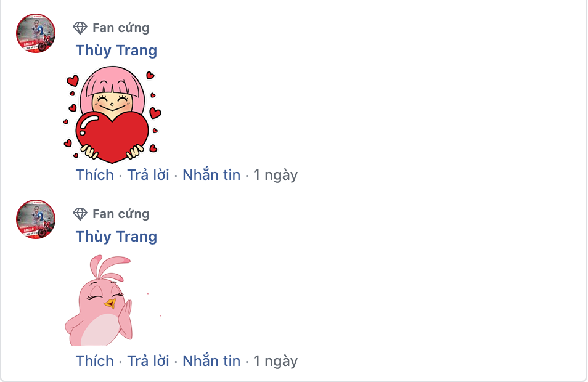The image size is (588, 382).
Task: Click second Thùy Trang profile avatar
Action: point(36,219)
